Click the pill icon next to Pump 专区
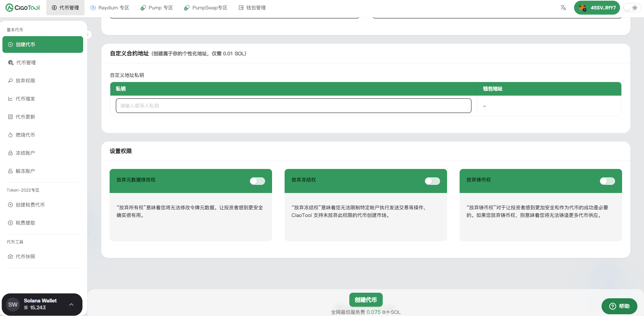The image size is (644, 316). 143,8
